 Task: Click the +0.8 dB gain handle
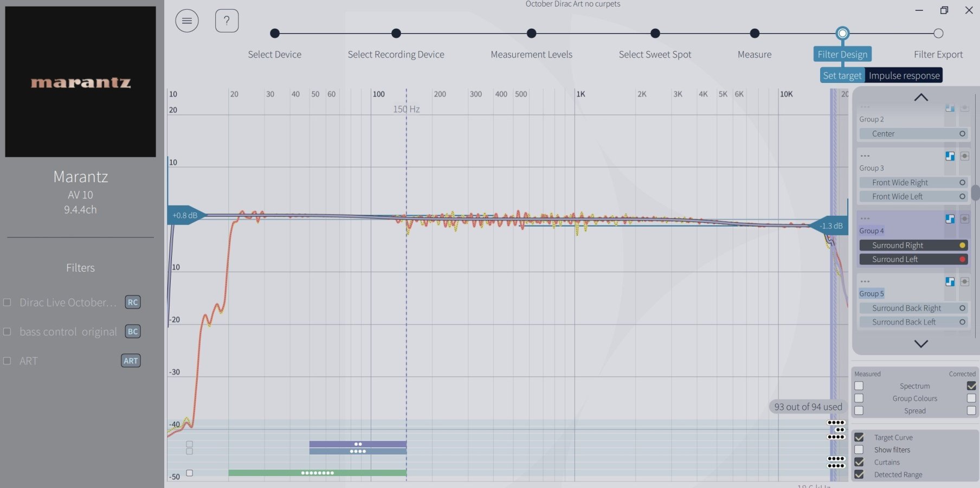[x=185, y=215]
